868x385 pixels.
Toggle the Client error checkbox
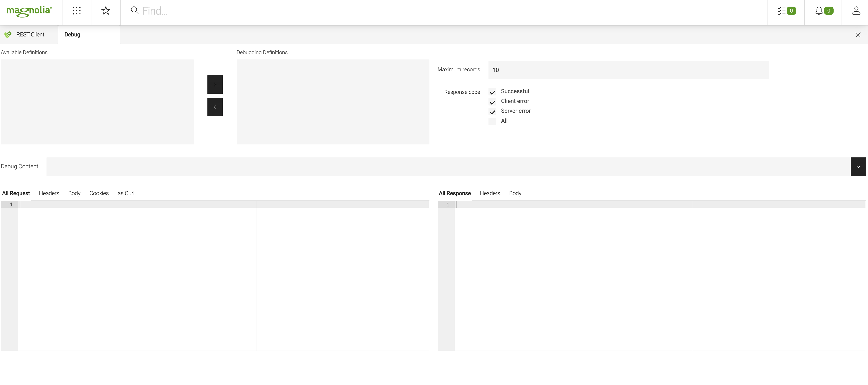tap(492, 102)
